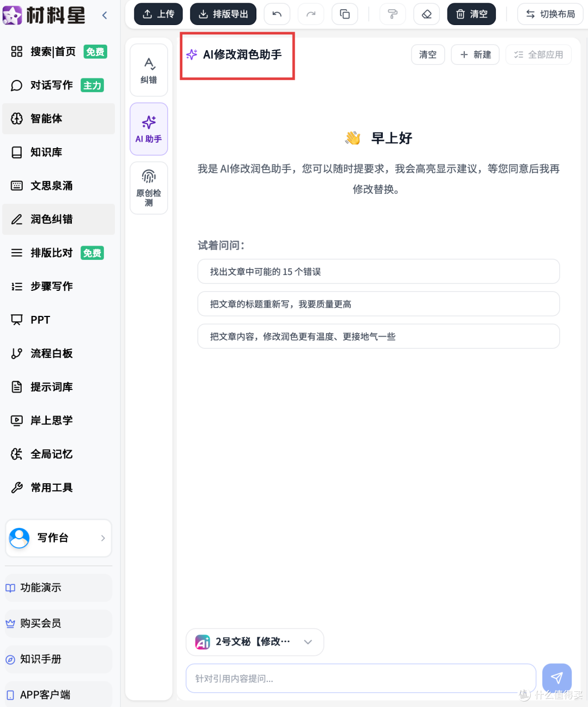Select the AI 助手 tool tab

pos(149,129)
